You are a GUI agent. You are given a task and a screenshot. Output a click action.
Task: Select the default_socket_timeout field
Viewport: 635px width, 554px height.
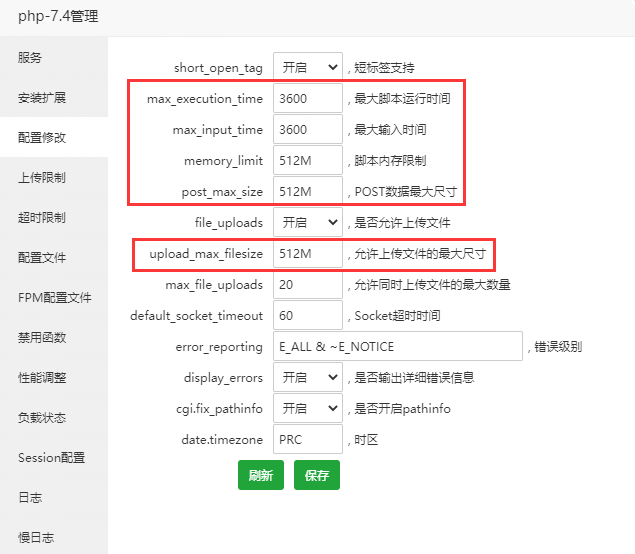tap(307, 316)
